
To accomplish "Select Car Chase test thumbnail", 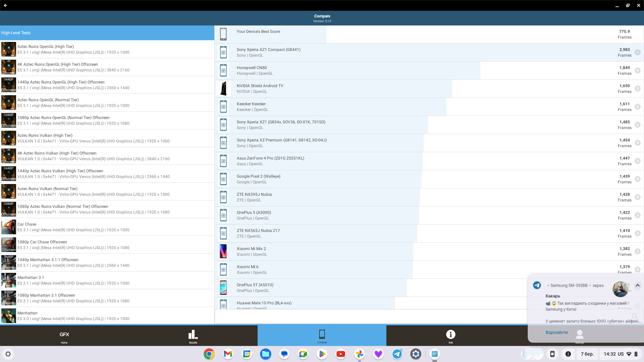I will pyautogui.click(x=8, y=227).
